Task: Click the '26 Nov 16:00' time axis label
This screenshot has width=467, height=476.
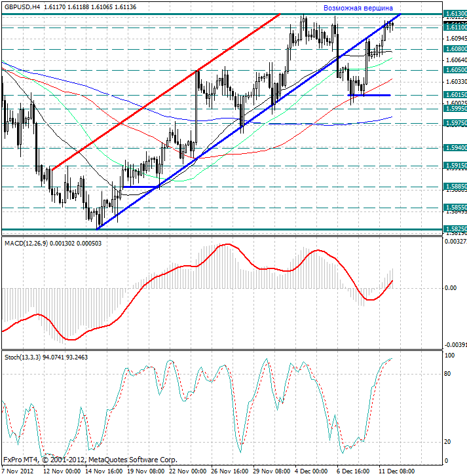Action: [x=229, y=471]
